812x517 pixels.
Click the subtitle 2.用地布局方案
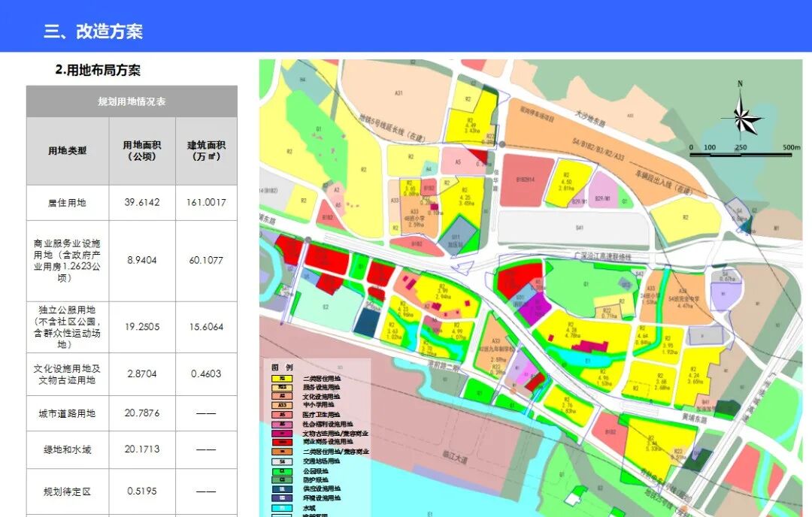tap(98, 70)
